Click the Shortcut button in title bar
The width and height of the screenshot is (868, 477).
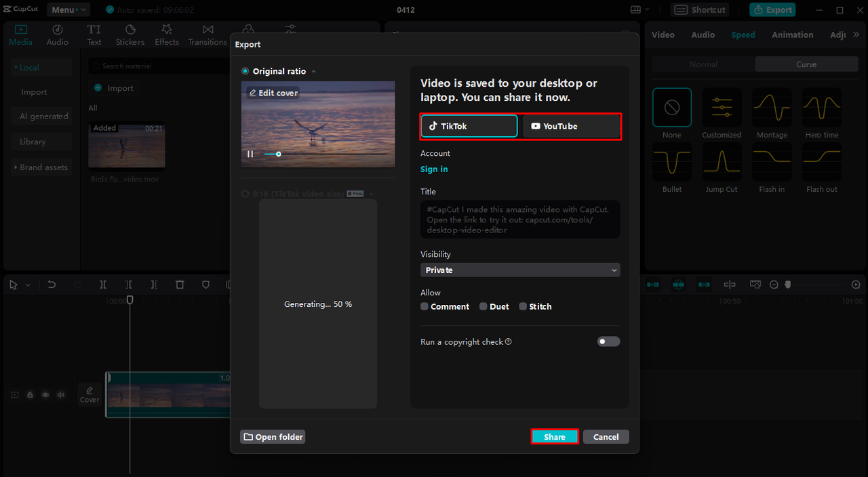[701, 9]
